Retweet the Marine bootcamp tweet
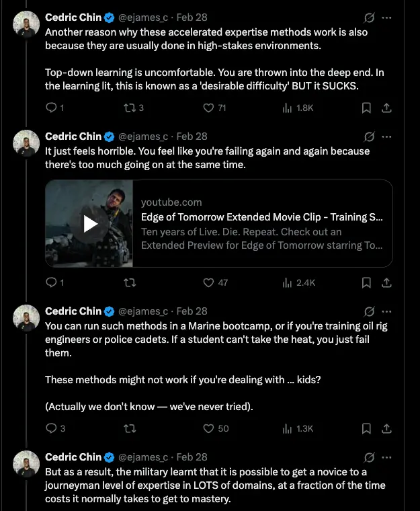Image resolution: width=420 pixels, height=511 pixels. coord(128,428)
